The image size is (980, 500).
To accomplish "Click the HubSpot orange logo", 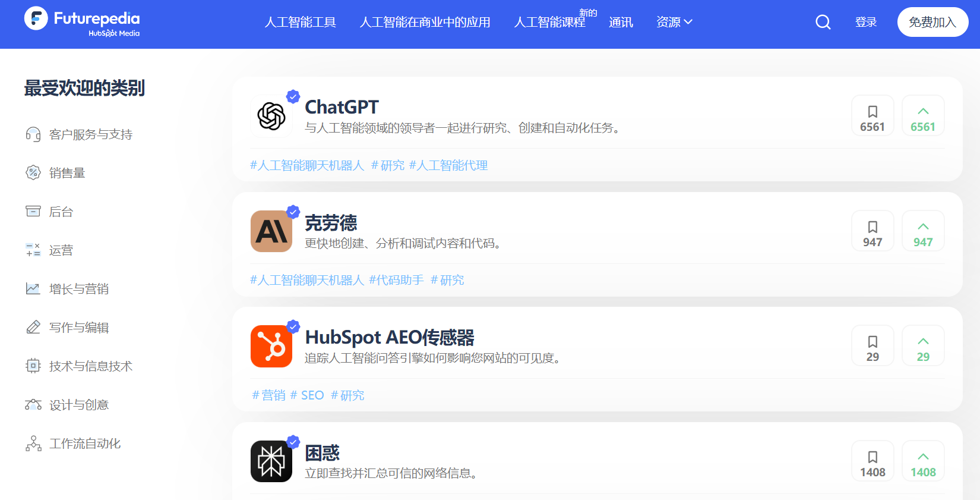I will pyautogui.click(x=271, y=346).
